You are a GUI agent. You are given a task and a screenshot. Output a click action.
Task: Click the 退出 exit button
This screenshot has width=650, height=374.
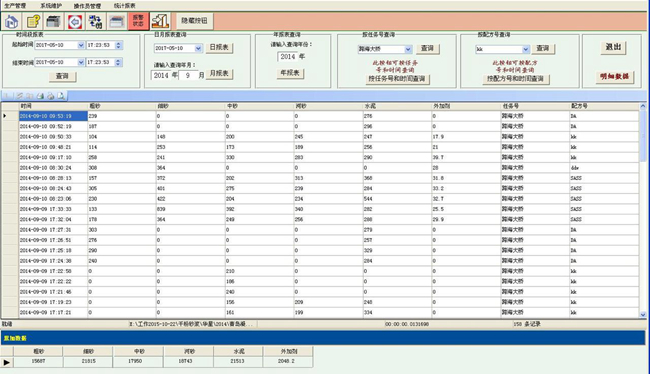point(613,47)
